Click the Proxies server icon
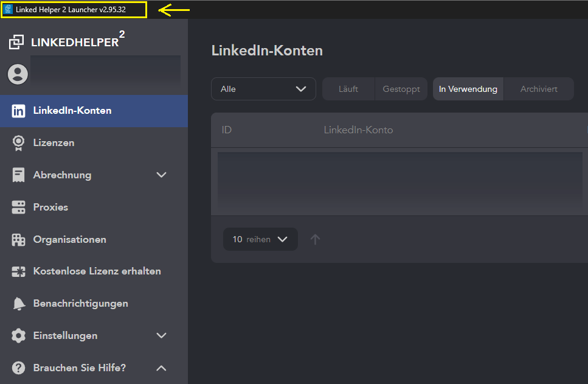588x384 pixels. click(19, 208)
